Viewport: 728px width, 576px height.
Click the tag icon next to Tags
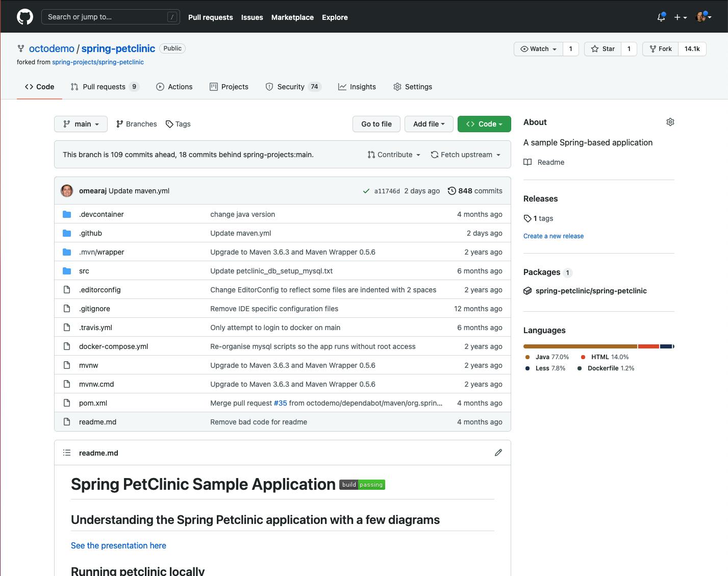(x=169, y=123)
